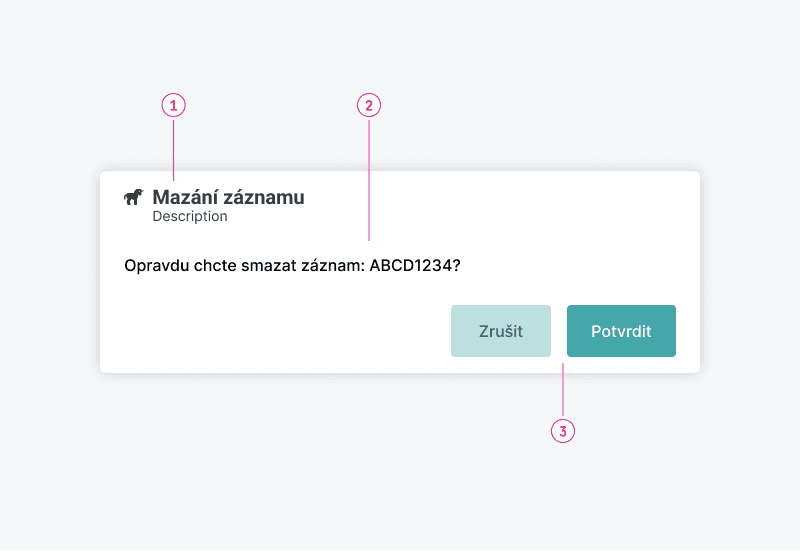Click the pink line above marker 3
The height and width of the screenshot is (551, 800).
pyautogui.click(x=563, y=390)
